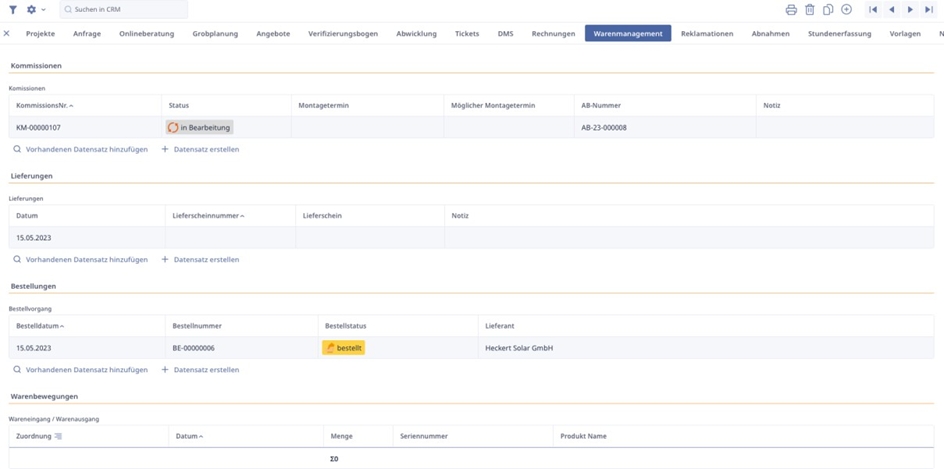Go to the next record
Screen dimensions: 944x469
[910, 10]
